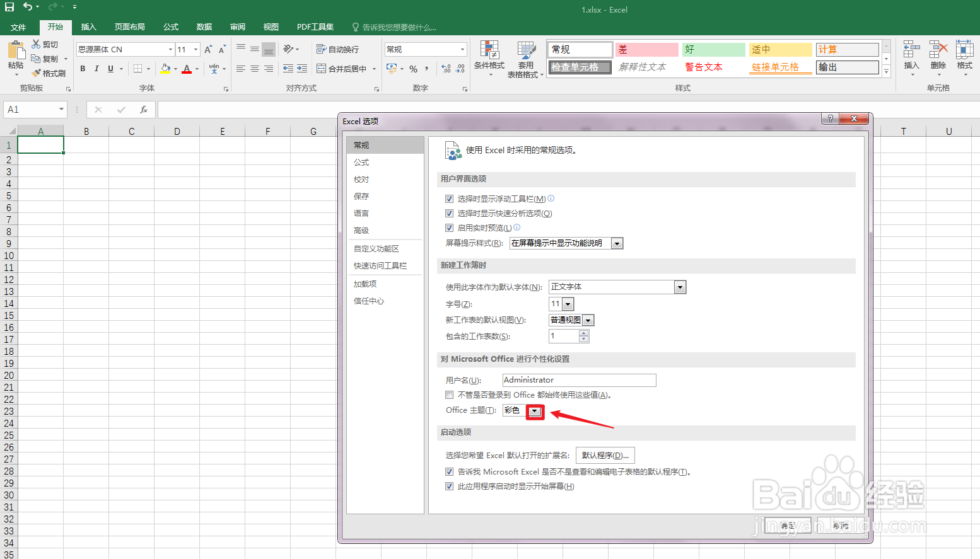The image size is (980, 559).
Task: Click the Align Right icon
Action: [x=269, y=69]
